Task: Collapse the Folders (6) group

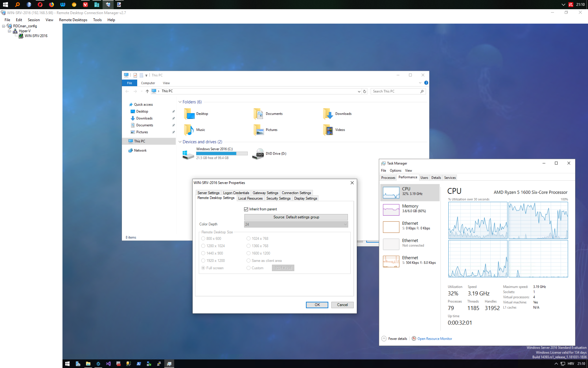Action: [x=180, y=102]
